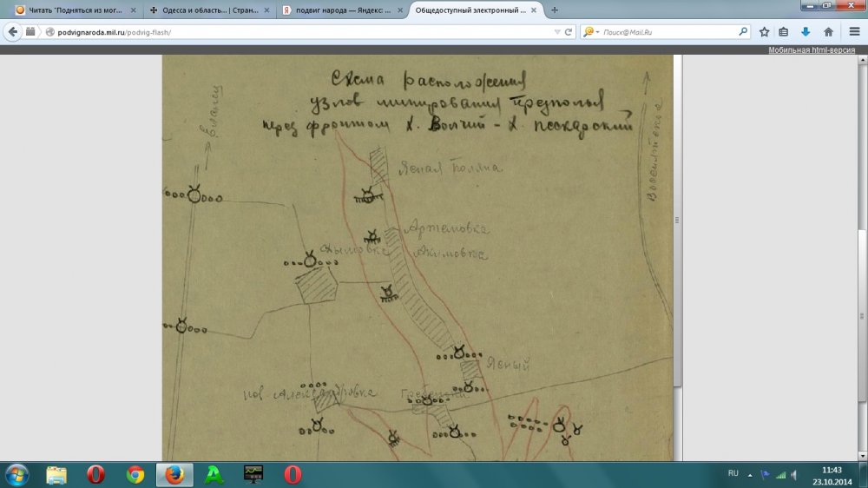868x488 pixels.
Task: Close the "Одесса и область" tab
Action: pyautogui.click(x=266, y=10)
